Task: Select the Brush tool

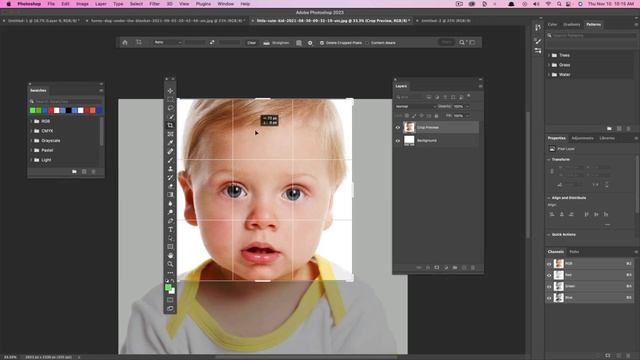Action: [x=170, y=160]
